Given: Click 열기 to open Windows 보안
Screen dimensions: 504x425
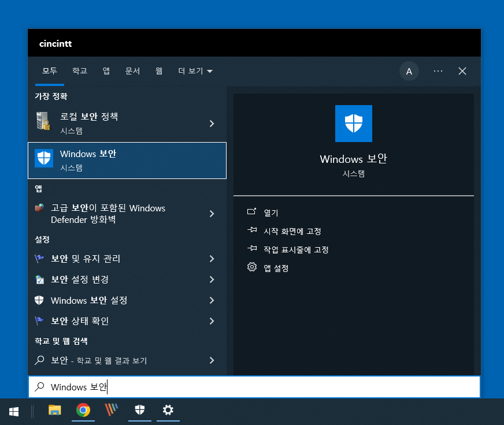Looking at the screenshot, I should [x=271, y=212].
